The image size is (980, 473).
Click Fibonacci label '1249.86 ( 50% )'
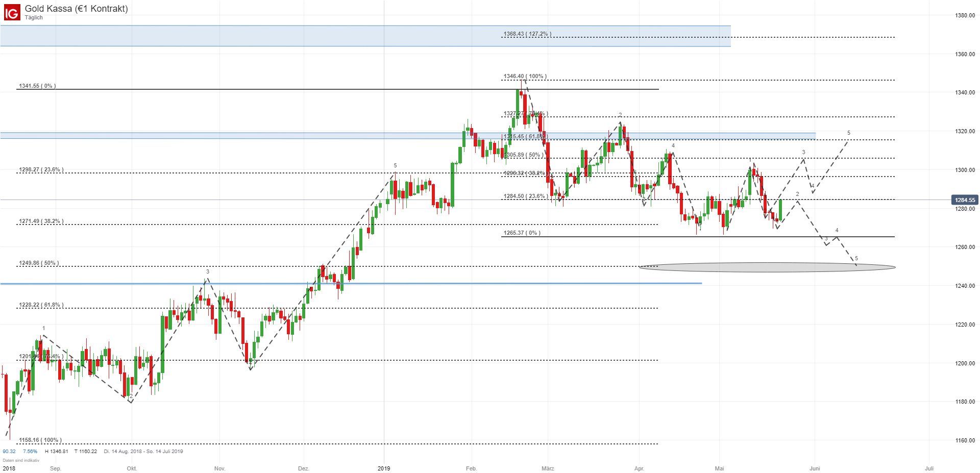(x=39, y=263)
